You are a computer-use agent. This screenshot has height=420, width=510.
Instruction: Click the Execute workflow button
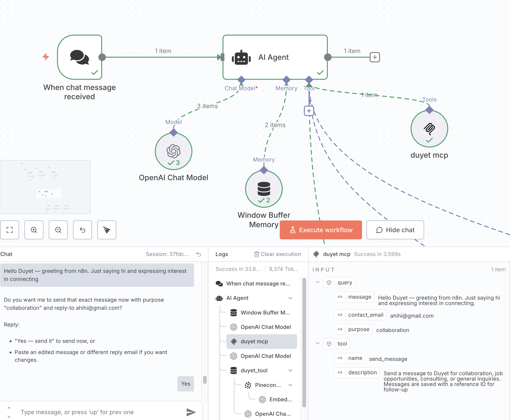(321, 230)
